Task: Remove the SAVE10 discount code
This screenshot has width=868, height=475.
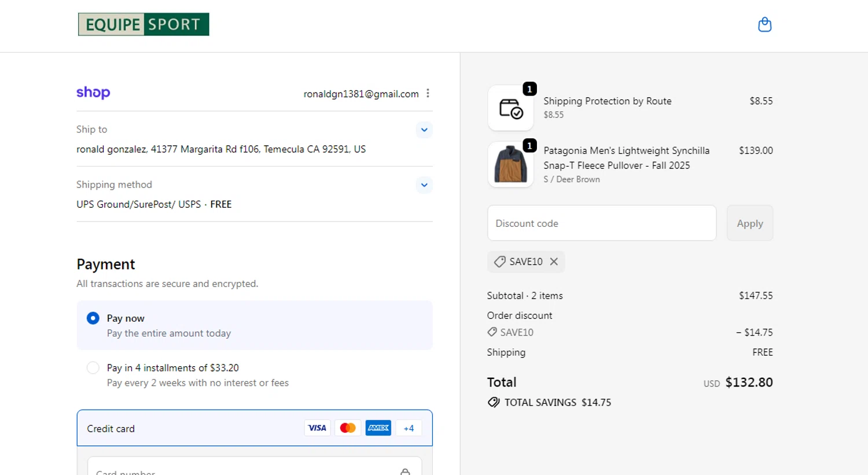Action: (x=554, y=262)
